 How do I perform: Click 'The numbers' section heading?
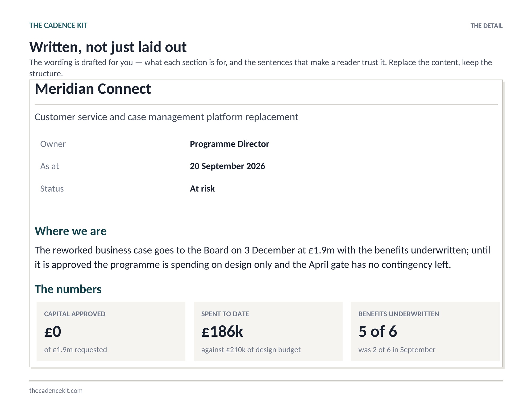click(68, 289)
